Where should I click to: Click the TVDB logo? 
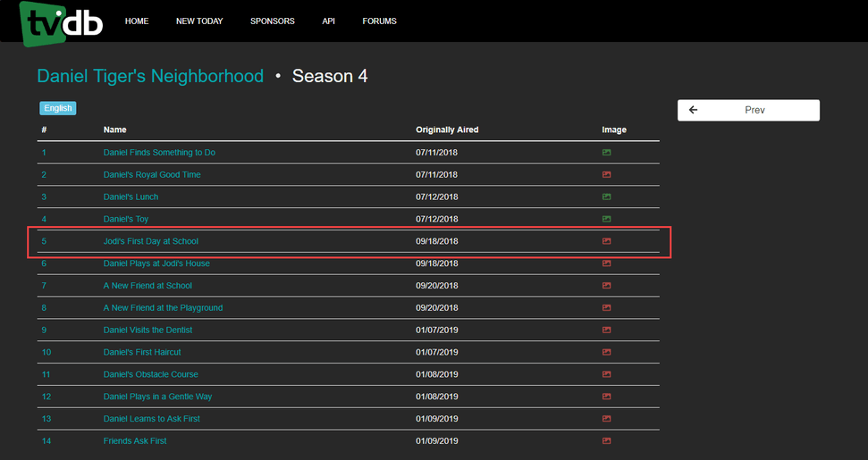pyautogui.click(x=62, y=23)
